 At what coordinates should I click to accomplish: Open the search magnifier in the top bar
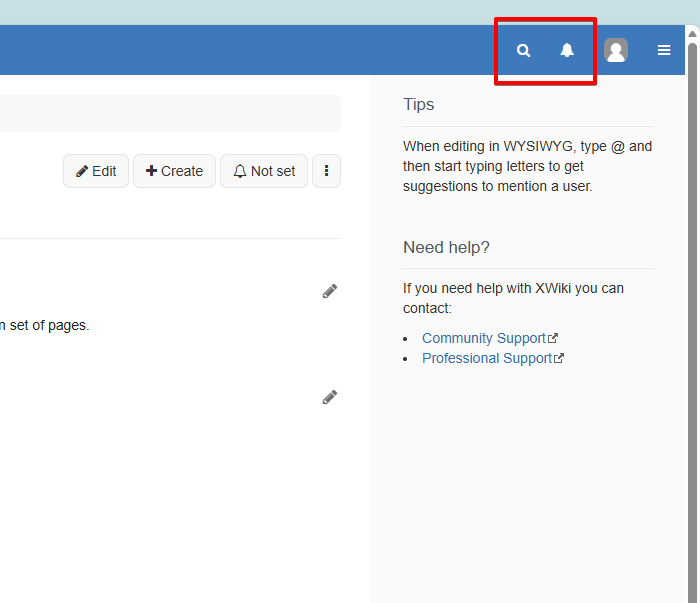[x=523, y=51]
